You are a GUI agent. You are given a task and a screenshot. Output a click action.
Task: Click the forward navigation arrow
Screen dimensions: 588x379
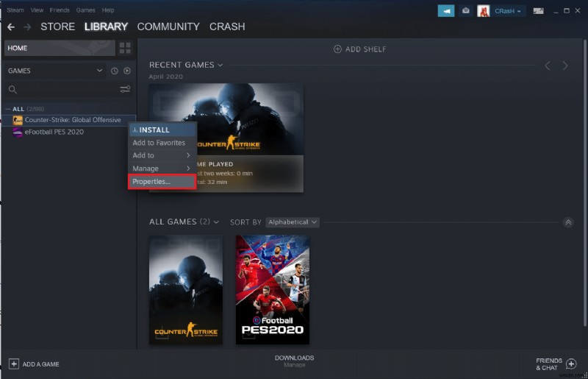(27, 27)
